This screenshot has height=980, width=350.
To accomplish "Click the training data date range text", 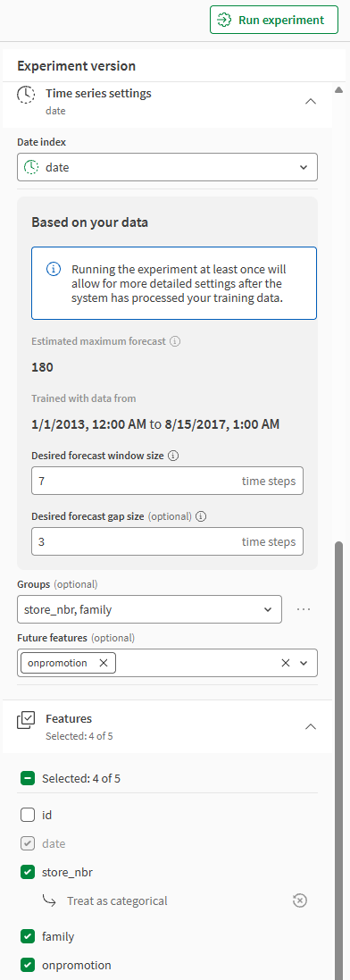I will coord(155,425).
